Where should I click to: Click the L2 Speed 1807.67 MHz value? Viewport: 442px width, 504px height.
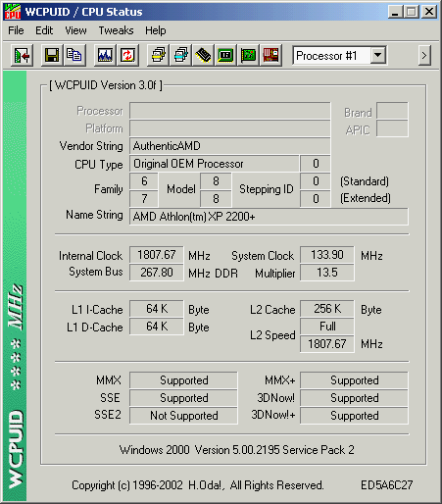(327, 344)
